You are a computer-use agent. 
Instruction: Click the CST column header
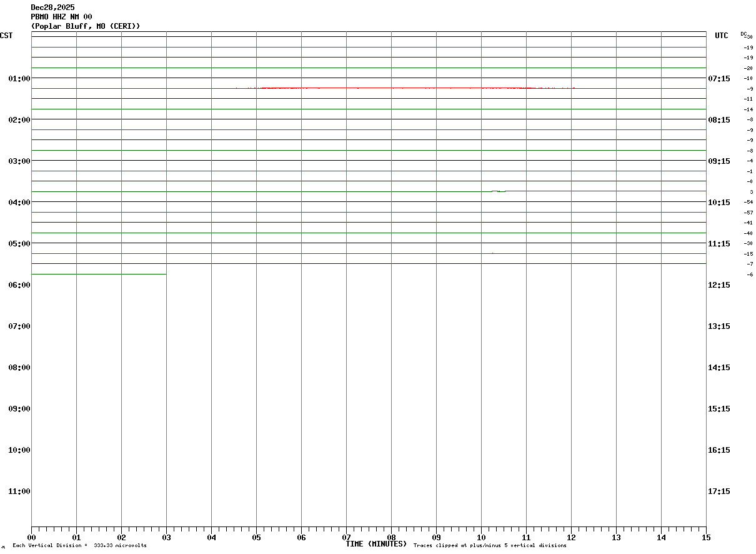[6, 36]
